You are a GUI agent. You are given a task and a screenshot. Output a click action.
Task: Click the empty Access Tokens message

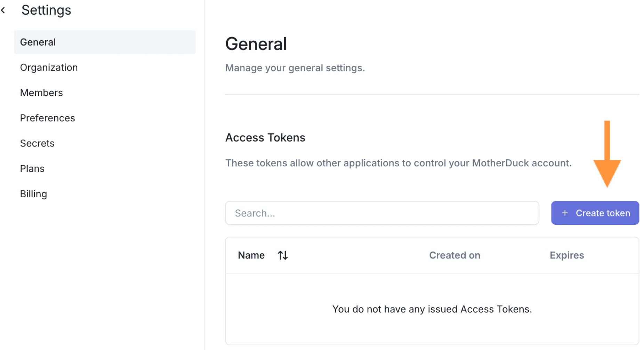pos(432,309)
